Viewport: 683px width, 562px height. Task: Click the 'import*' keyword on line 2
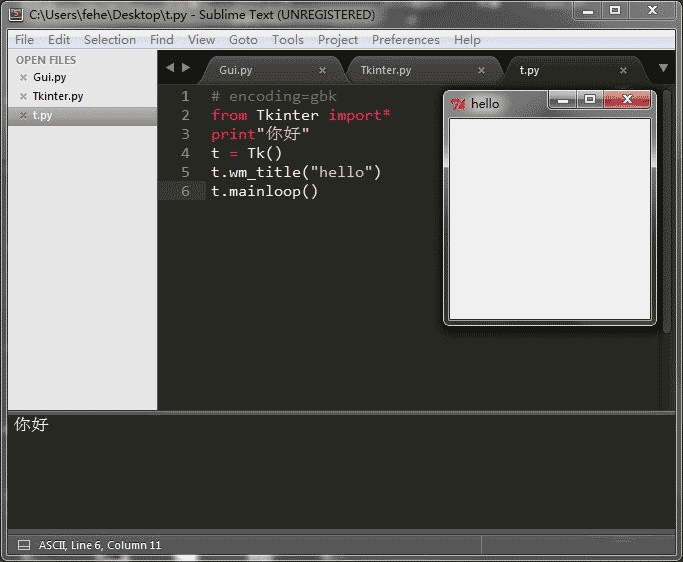click(359, 115)
